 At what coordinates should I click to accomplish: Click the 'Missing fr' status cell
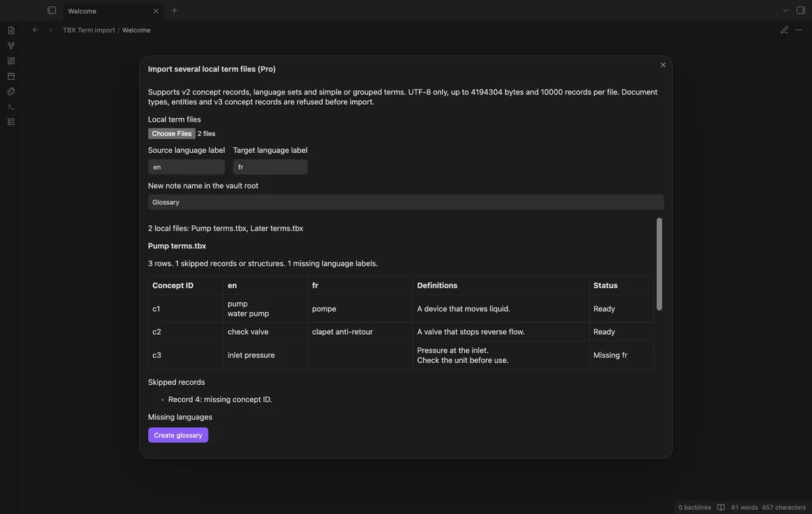(x=621, y=355)
